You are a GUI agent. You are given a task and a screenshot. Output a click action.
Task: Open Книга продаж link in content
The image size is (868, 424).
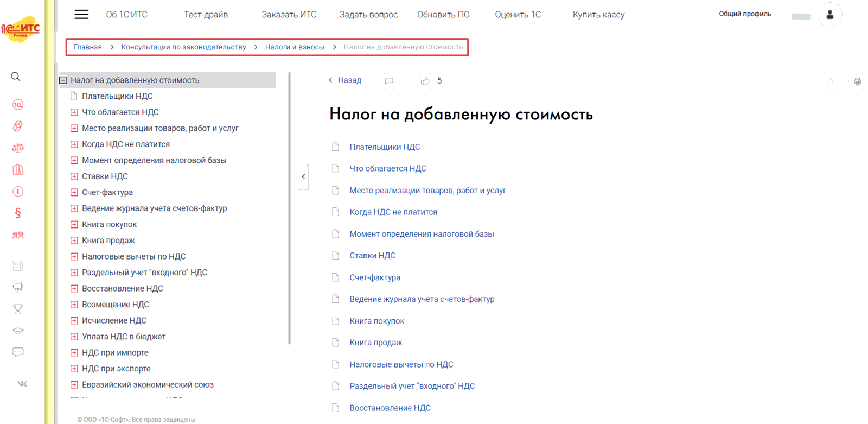click(376, 343)
